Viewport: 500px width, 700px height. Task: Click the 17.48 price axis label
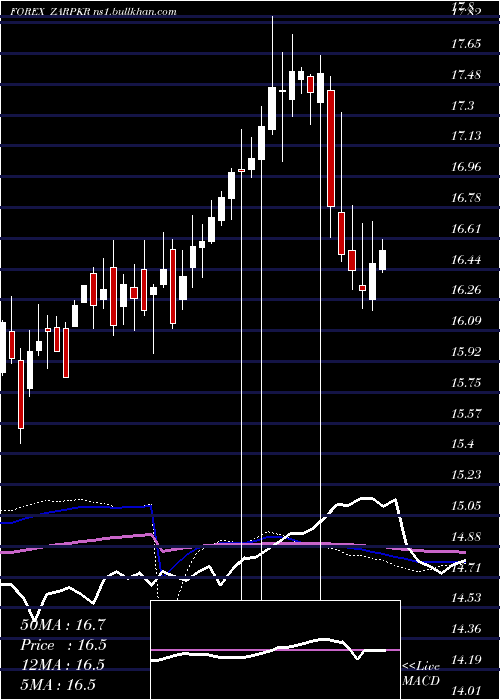click(x=466, y=75)
